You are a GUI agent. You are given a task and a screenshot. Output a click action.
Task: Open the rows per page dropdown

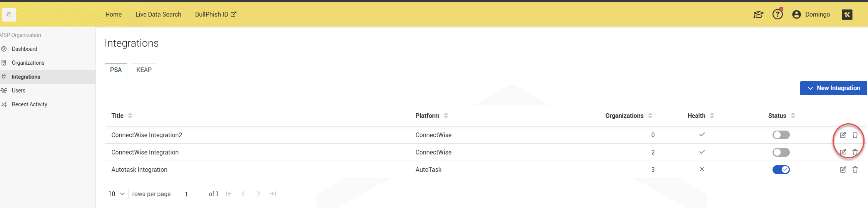pyautogui.click(x=117, y=194)
